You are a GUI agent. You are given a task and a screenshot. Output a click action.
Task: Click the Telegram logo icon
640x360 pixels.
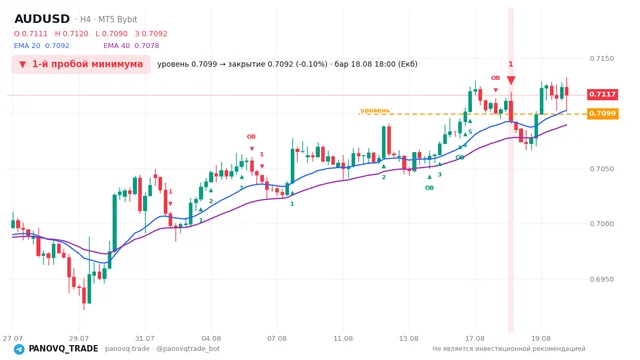click(19, 349)
